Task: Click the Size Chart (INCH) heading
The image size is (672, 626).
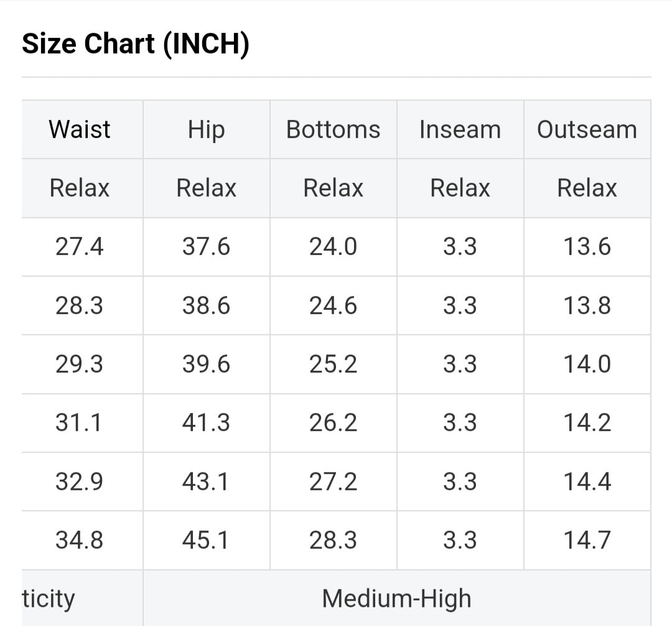Action: [136, 44]
